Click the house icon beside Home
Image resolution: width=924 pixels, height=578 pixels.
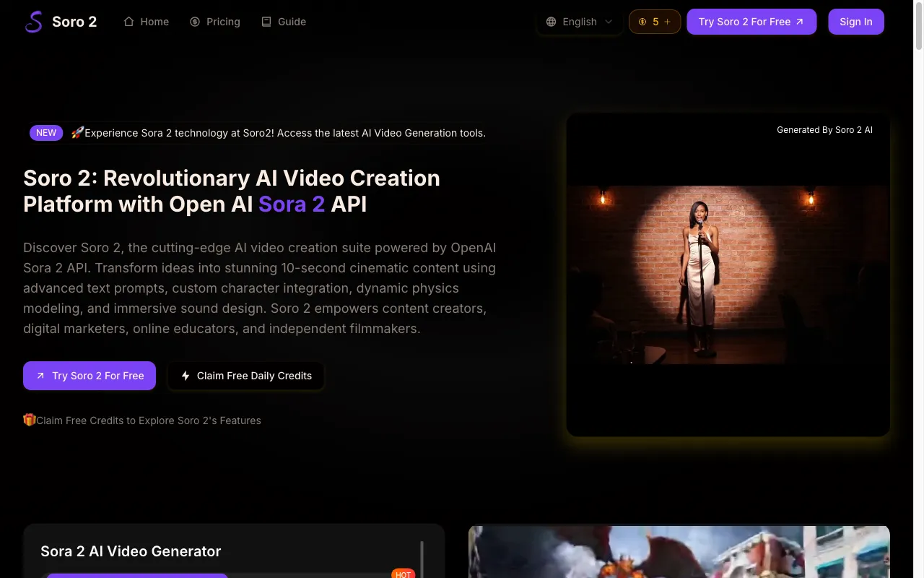[x=128, y=22]
